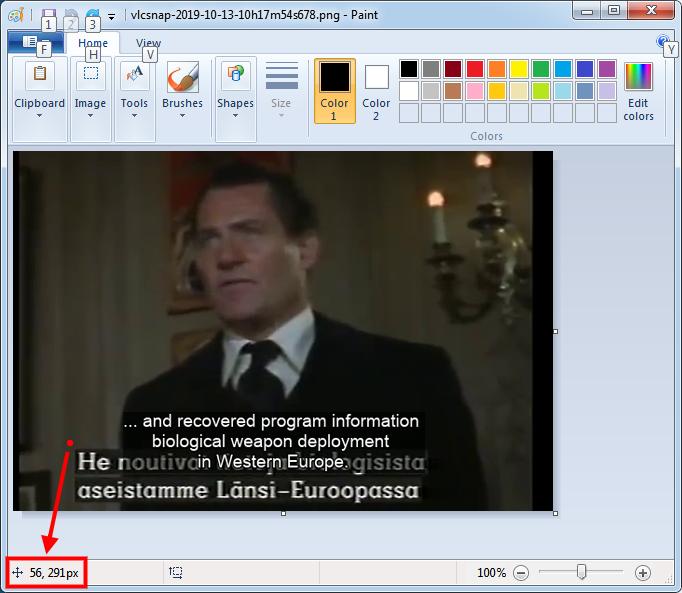Switch to the View ribbon tab

(x=148, y=43)
